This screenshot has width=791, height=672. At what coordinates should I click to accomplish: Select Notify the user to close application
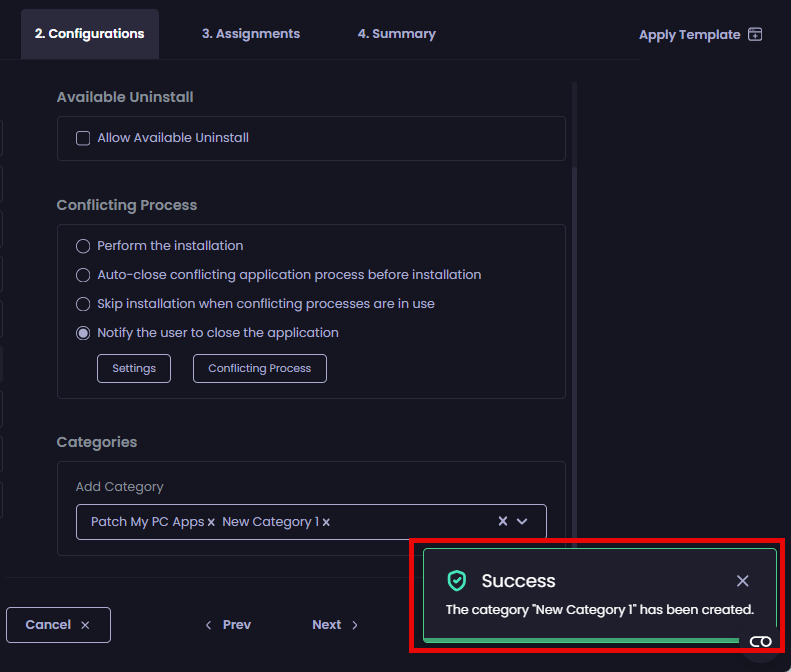point(84,333)
